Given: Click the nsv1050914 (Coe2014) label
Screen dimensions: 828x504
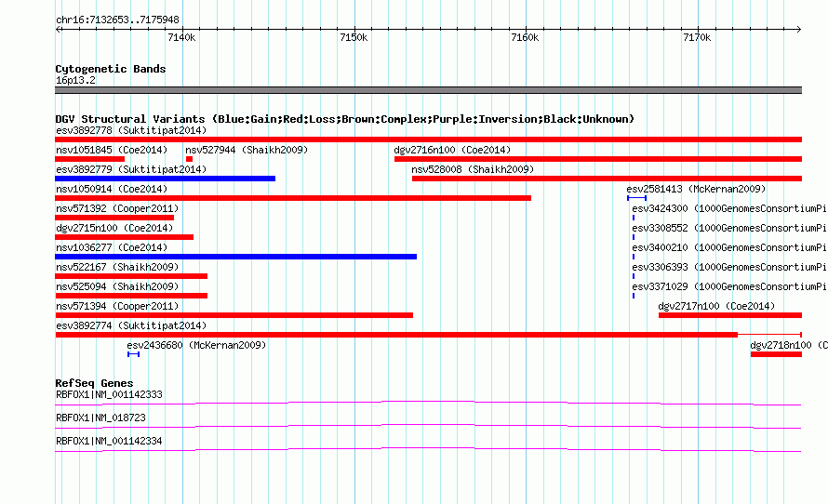Looking at the screenshot, I should coord(112,189).
